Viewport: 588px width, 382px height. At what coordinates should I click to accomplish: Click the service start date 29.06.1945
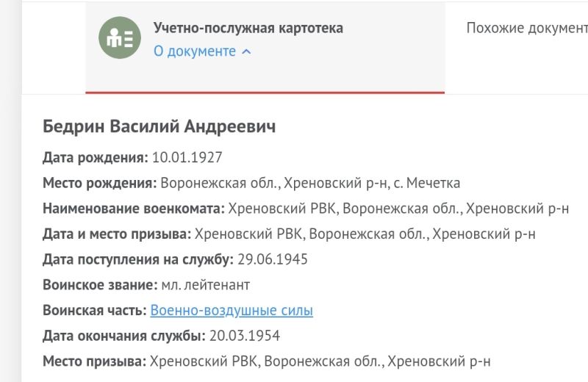point(273,259)
